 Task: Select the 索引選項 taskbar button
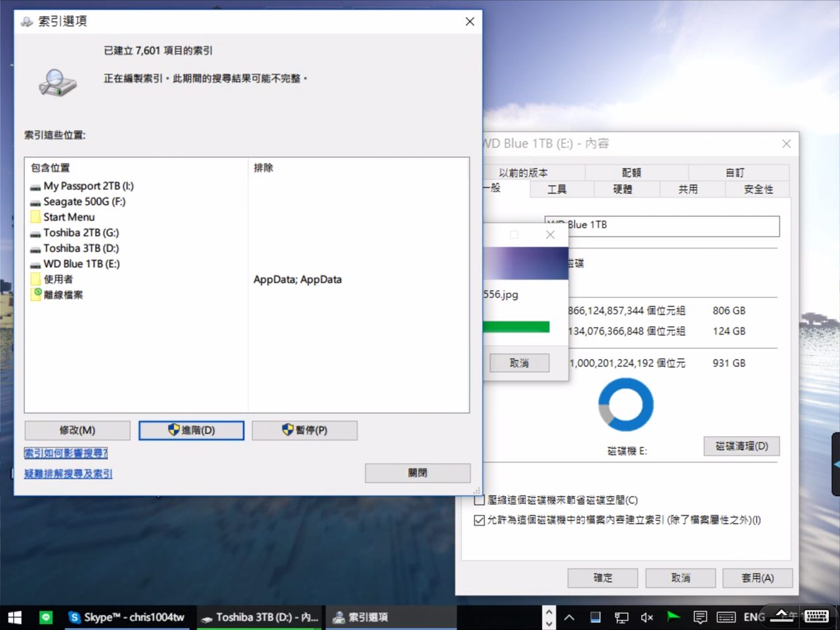click(x=391, y=618)
